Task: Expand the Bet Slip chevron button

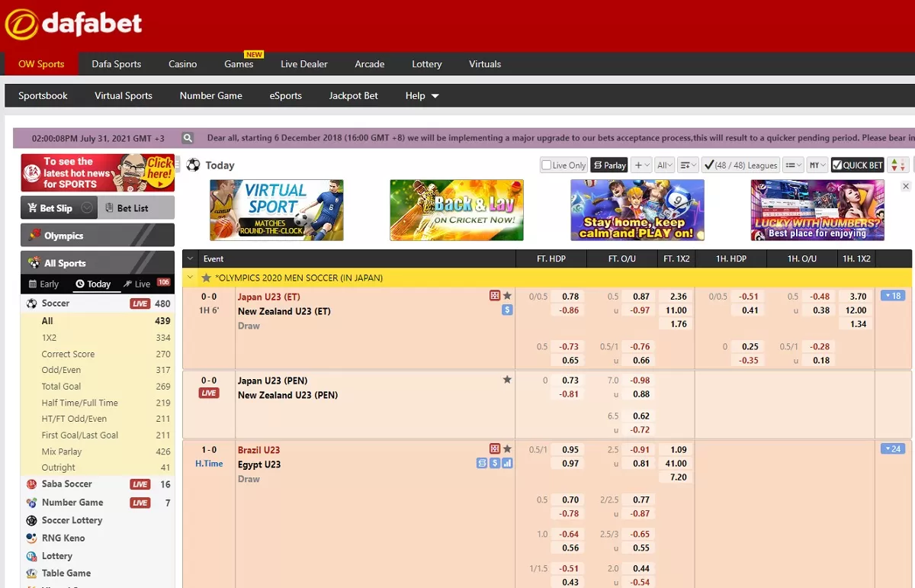Action: (88, 207)
